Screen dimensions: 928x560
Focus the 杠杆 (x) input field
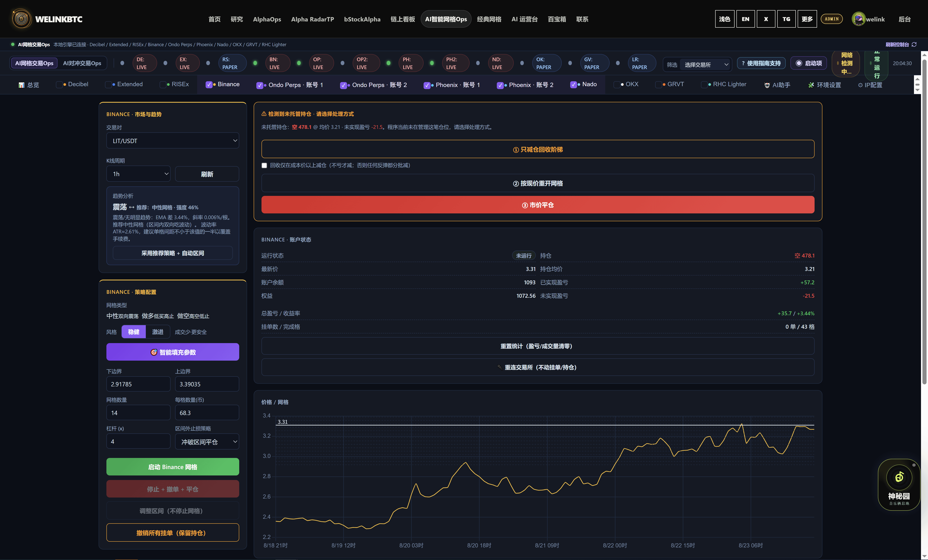pos(138,441)
